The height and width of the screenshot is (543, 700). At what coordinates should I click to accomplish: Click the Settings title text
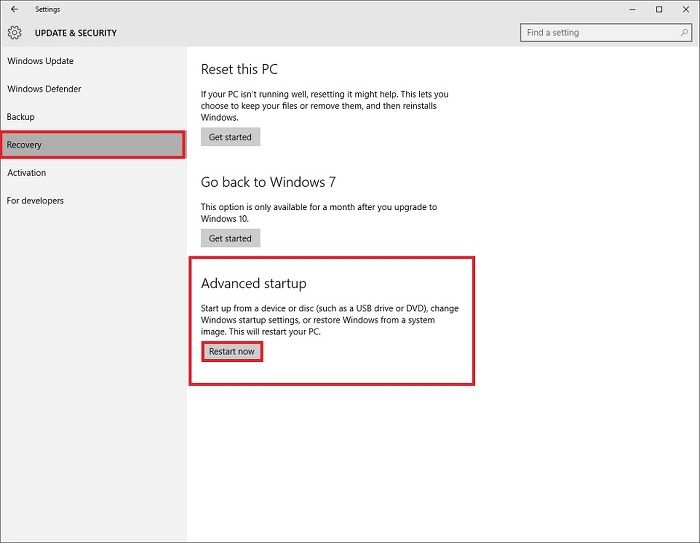[48, 9]
